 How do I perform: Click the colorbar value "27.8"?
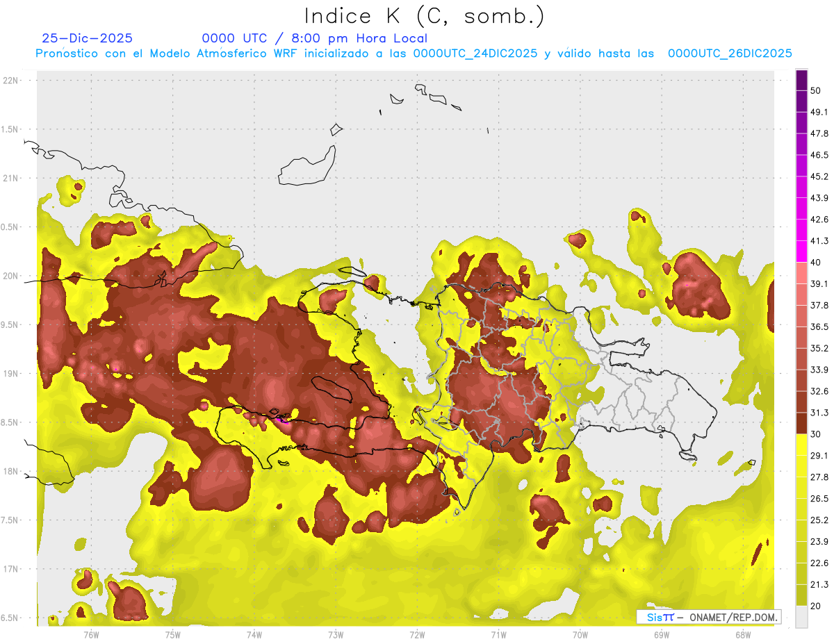(x=819, y=477)
